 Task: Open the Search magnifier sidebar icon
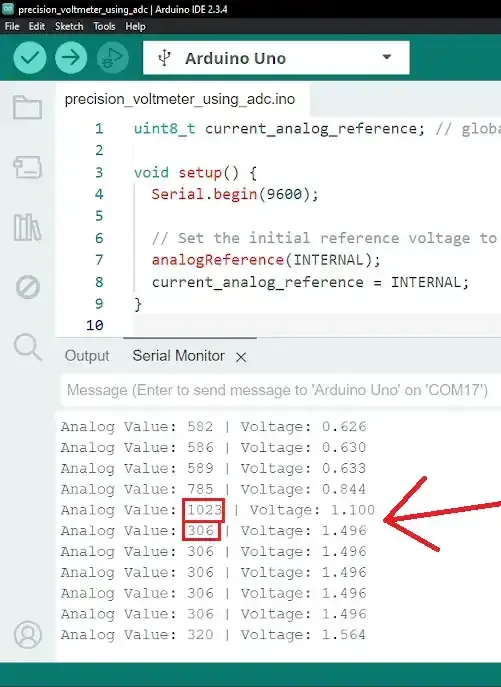point(28,347)
